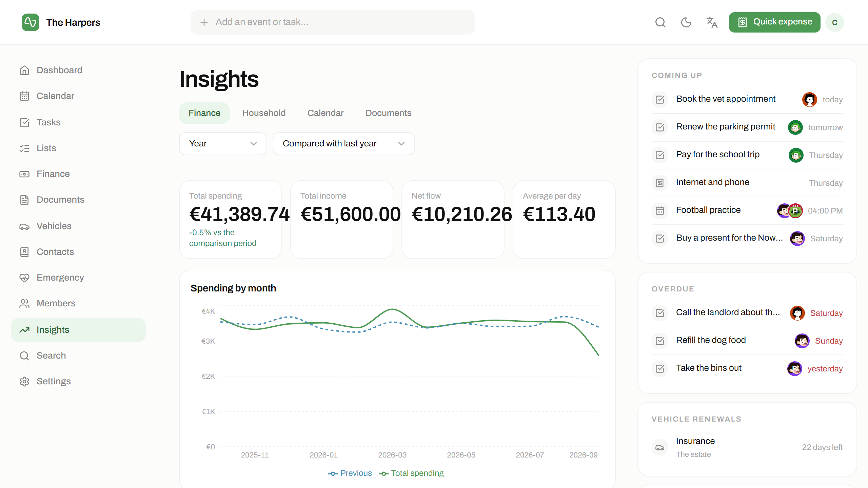The image size is (868, 488).
Task: Click the Quick expense button
Action: pos(774,22)
